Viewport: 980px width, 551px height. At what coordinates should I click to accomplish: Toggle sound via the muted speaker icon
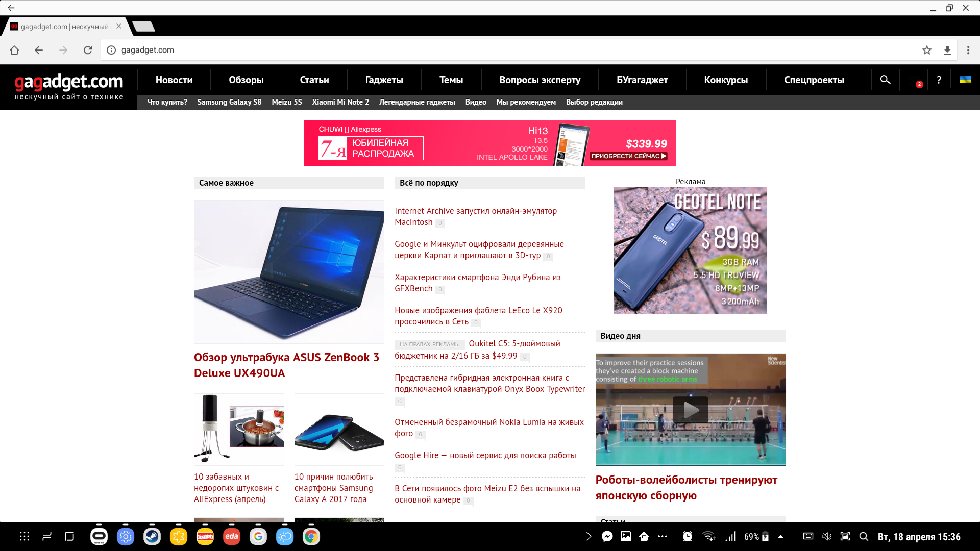[827, 536]
